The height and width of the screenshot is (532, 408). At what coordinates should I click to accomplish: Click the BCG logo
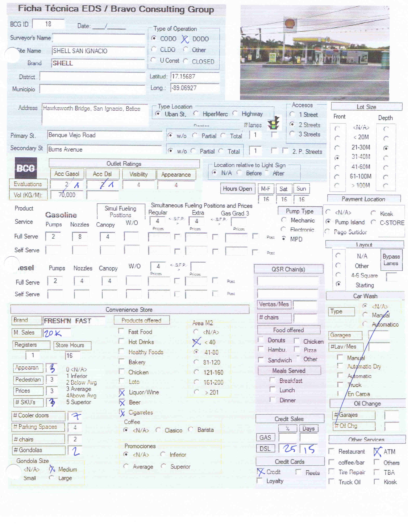click(x=26, y=168)
